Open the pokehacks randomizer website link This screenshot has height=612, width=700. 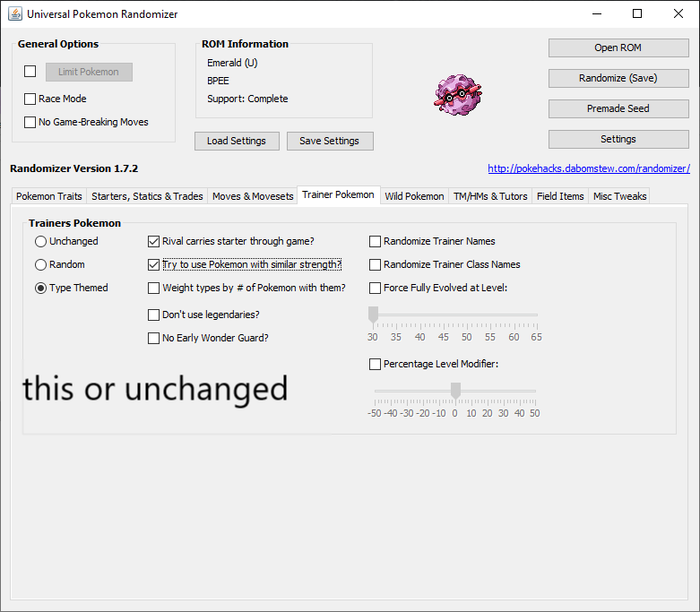(589, 168)
